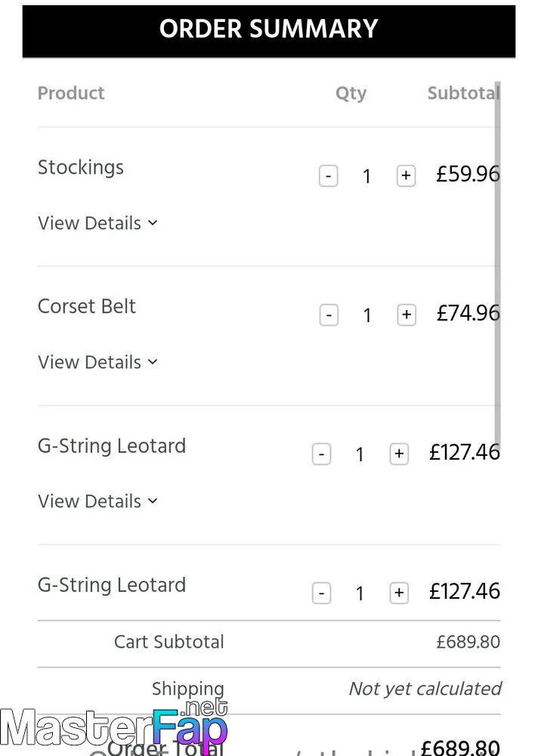Click plus for first G-String Leotard

[399, 454]
